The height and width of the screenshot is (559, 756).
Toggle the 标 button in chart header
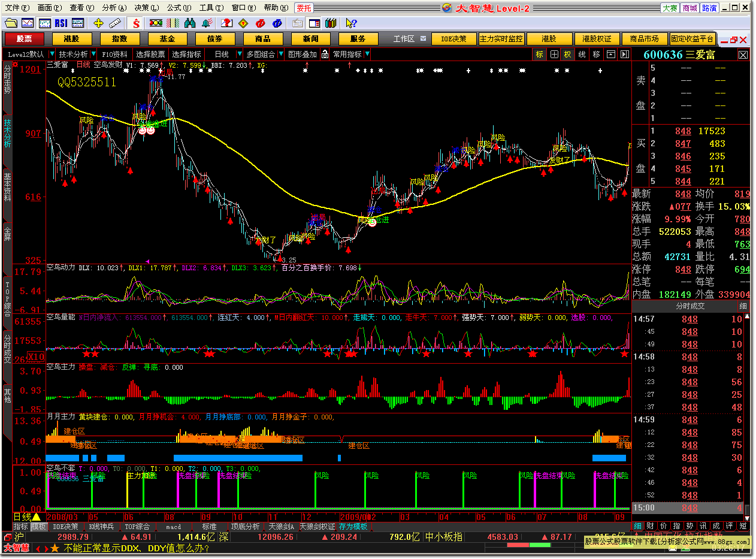click(x=540, y=54)
